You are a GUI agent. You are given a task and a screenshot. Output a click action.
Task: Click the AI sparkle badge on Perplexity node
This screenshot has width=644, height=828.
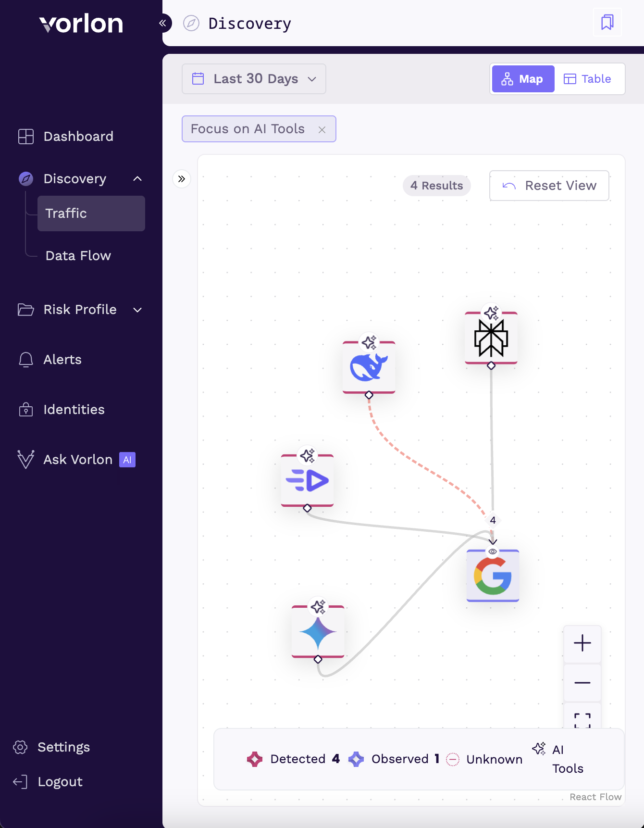tap(491, 313)
